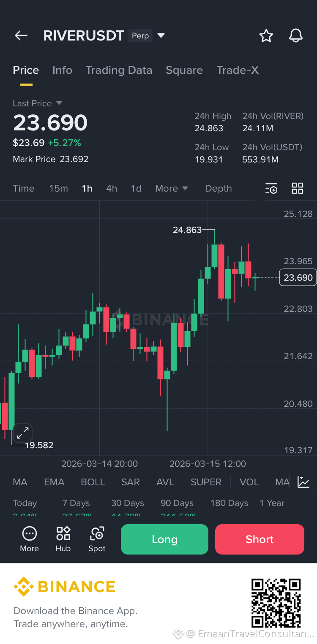Switch to Spot trading icon
317x644 pixels.
click(97, 534)
